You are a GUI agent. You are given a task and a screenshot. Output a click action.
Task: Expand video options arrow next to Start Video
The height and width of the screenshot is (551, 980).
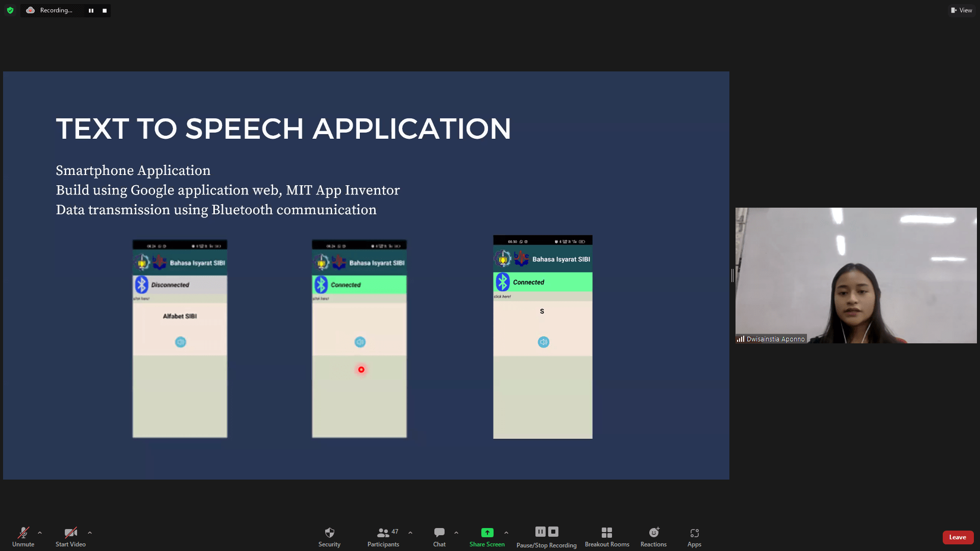coord(90,533)
